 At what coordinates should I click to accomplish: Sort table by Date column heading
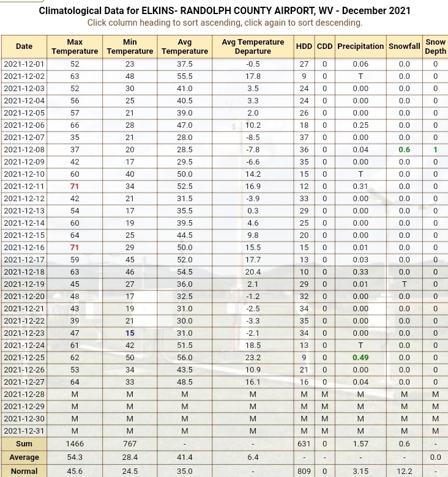click(x=24, y=46)
